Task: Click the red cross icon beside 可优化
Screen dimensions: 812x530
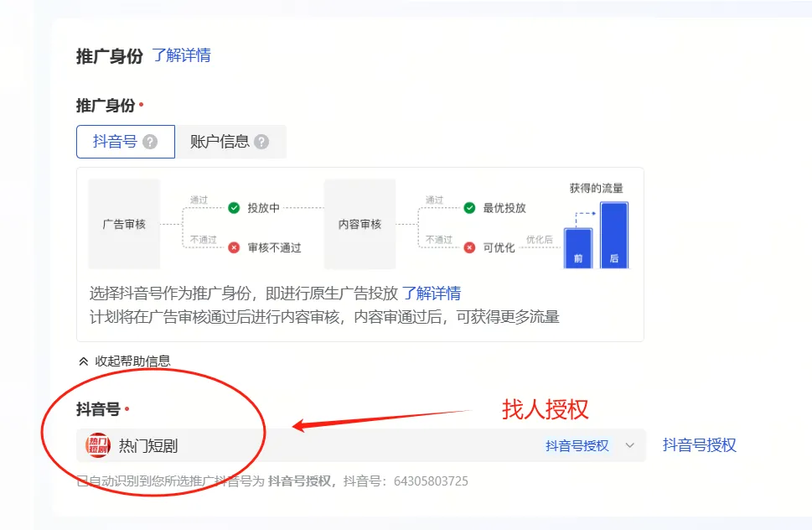Action: [x=470, y=247]
